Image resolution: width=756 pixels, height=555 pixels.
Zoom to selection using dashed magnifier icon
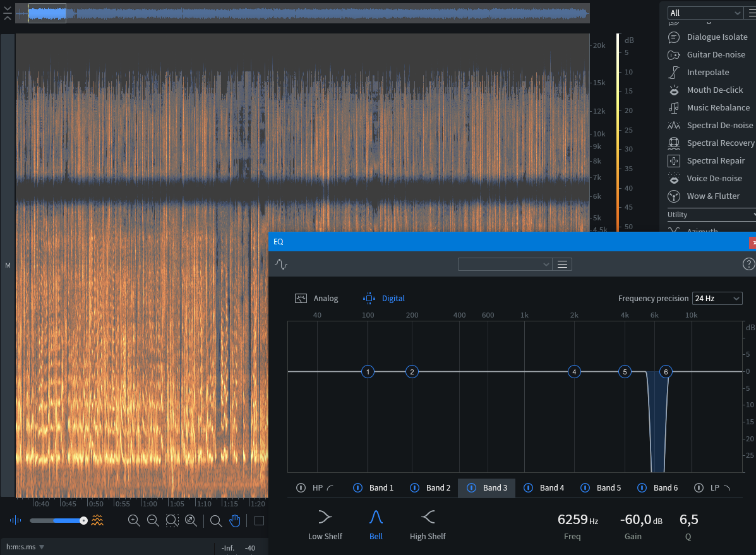pyautogui.click(x=172, y=520)
